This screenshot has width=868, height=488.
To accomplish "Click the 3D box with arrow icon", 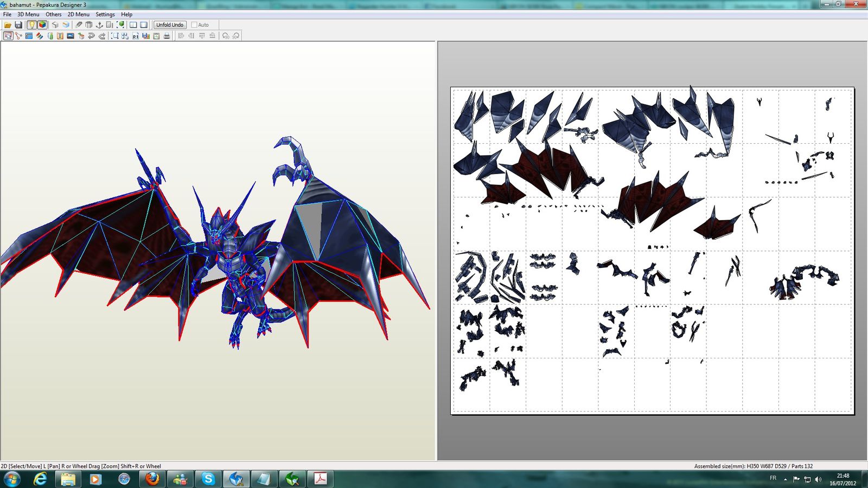I will (81, 36).
